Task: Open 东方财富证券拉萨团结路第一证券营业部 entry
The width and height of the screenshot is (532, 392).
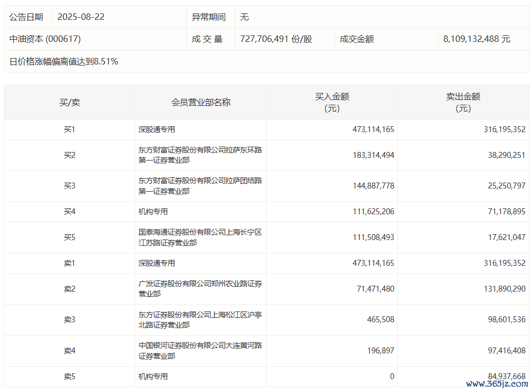Action: (200, 186)
